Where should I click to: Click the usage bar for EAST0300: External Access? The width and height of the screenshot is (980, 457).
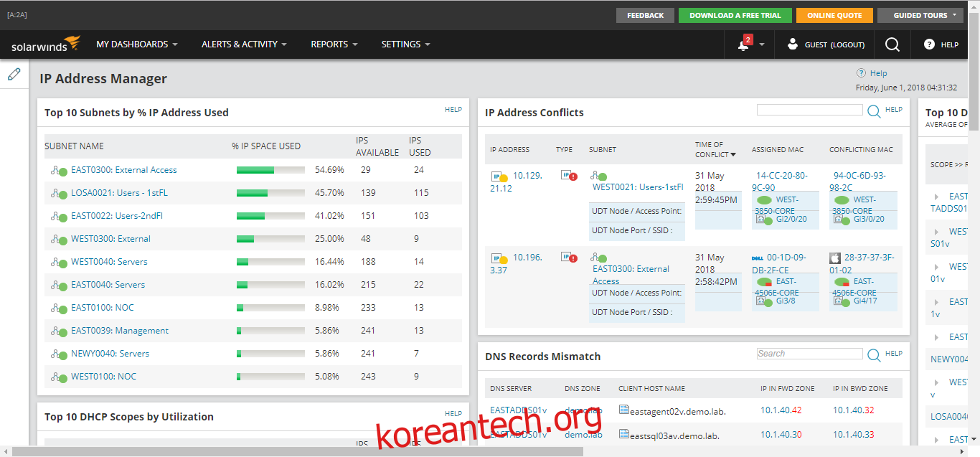tap(270, 170)
